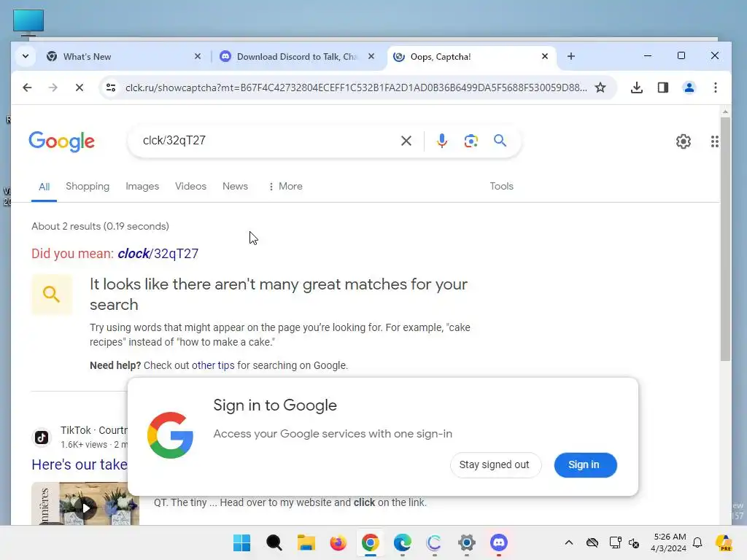Go back to previous page
This screenshot has width=747, height=560.
(27, 87)
